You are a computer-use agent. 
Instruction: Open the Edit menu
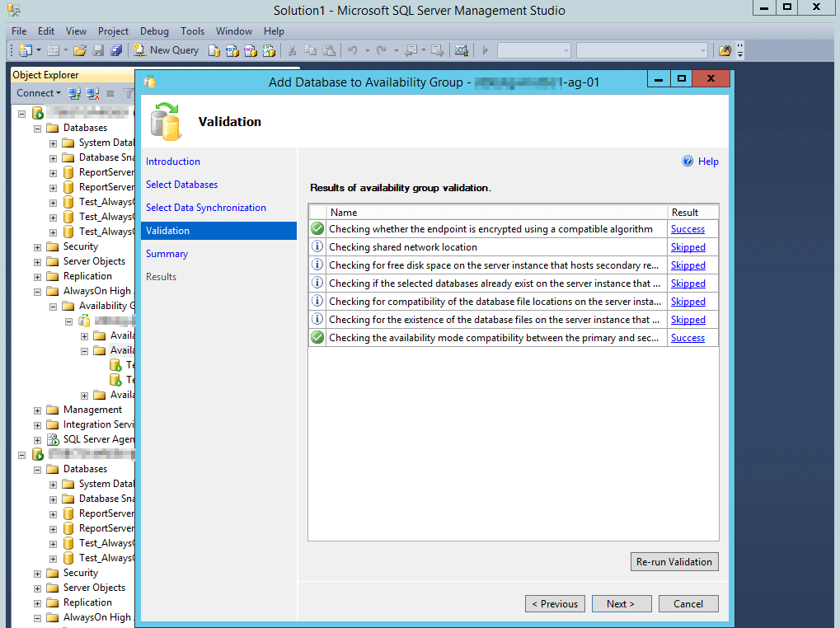click(46, 31)
